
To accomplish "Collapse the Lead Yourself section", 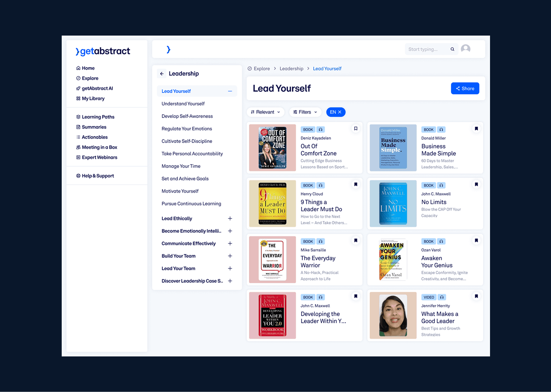I will coord(230,91).
